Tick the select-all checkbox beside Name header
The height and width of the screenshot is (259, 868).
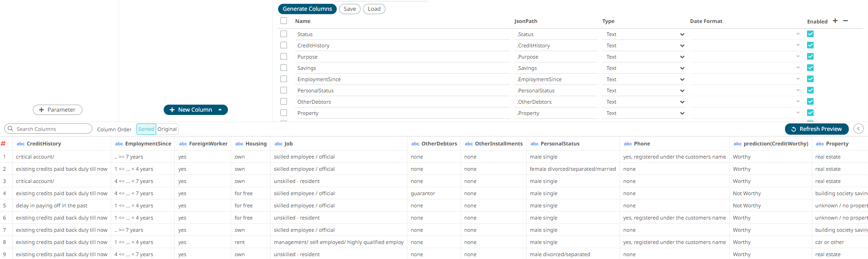[284, 21]
